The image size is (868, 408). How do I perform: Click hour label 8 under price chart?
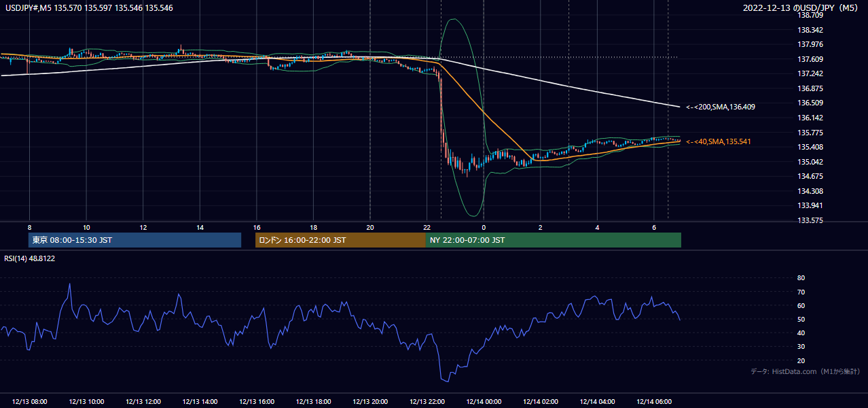pos(29,227)
